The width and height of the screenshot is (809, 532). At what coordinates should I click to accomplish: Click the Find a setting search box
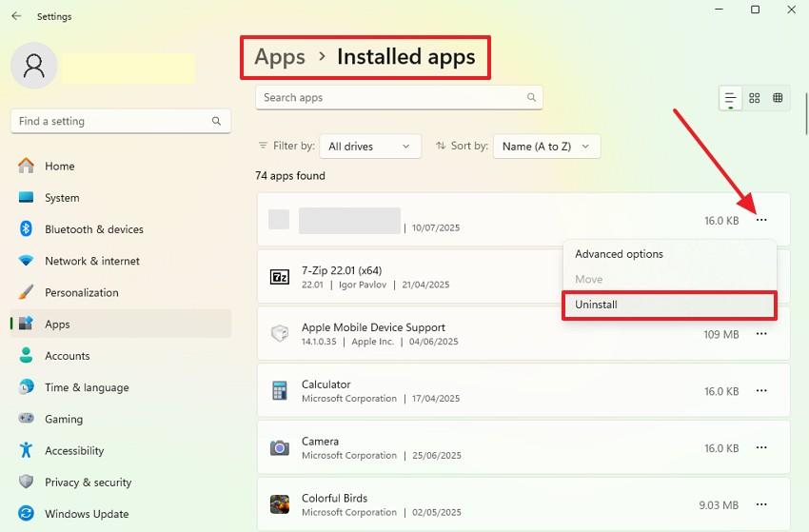click(120, 121)
